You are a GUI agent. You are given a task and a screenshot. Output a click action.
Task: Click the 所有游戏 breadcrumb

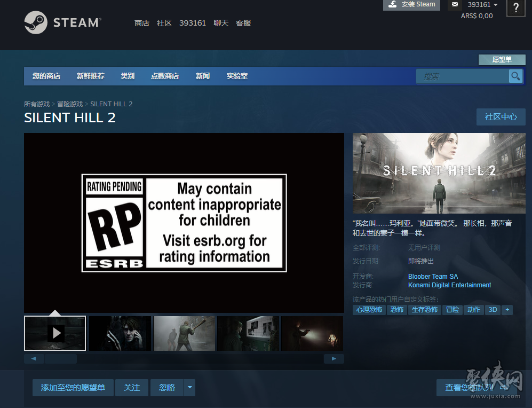[x=37, y=104]
